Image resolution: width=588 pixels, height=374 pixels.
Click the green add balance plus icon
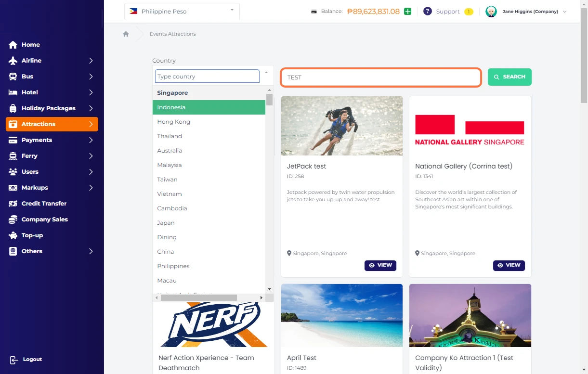coord(407,12)
